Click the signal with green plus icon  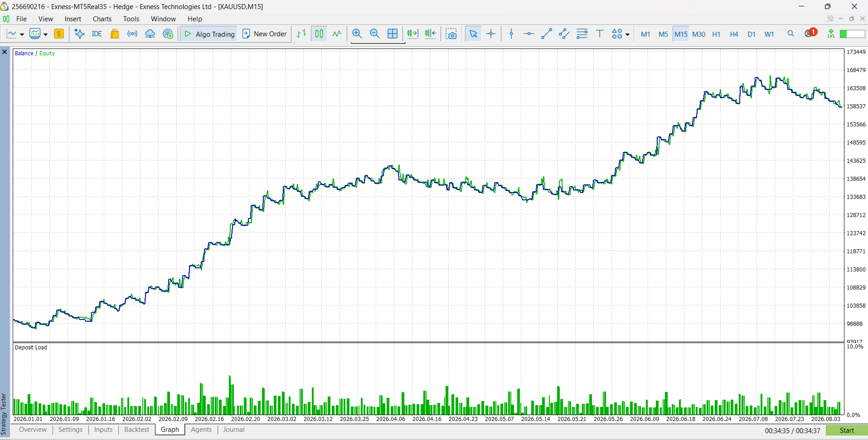(168, 34)
